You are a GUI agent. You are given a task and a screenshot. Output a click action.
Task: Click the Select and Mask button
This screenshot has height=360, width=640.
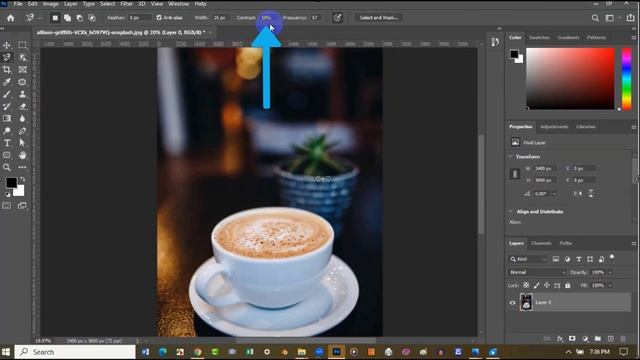click(x=379, y=18)
